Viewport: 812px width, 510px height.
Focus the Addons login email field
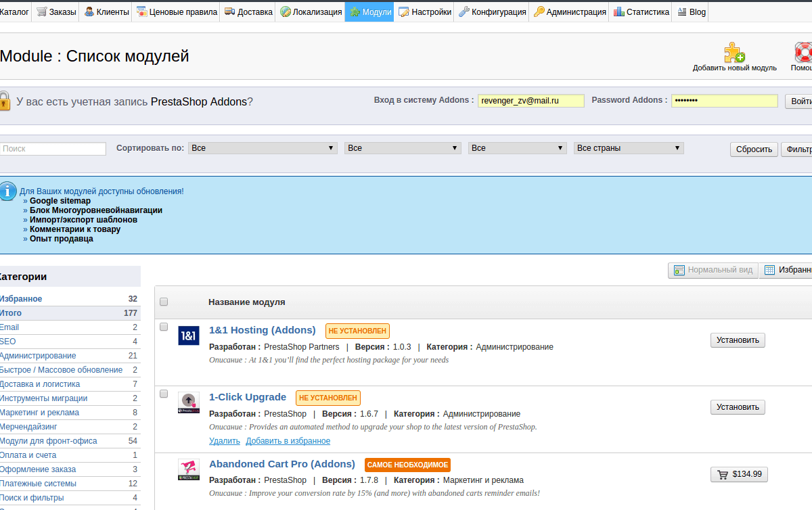pyautogui.click(x=531, y=101)
